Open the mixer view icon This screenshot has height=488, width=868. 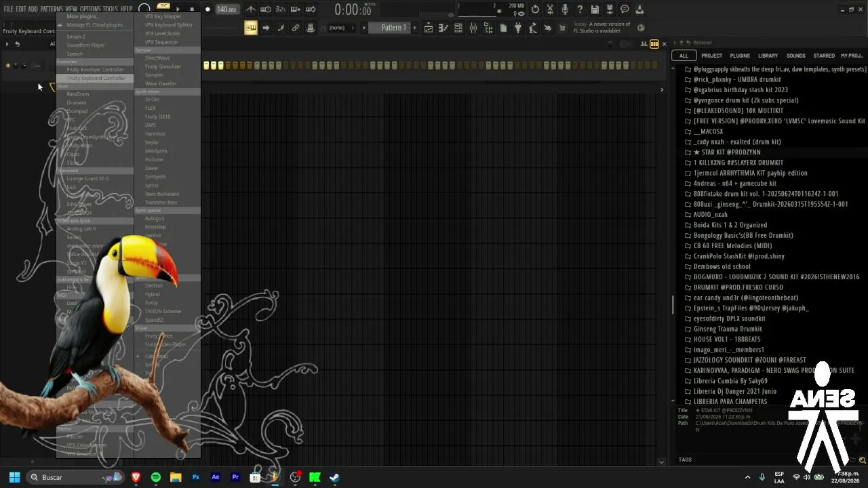[x=473, y=28]
